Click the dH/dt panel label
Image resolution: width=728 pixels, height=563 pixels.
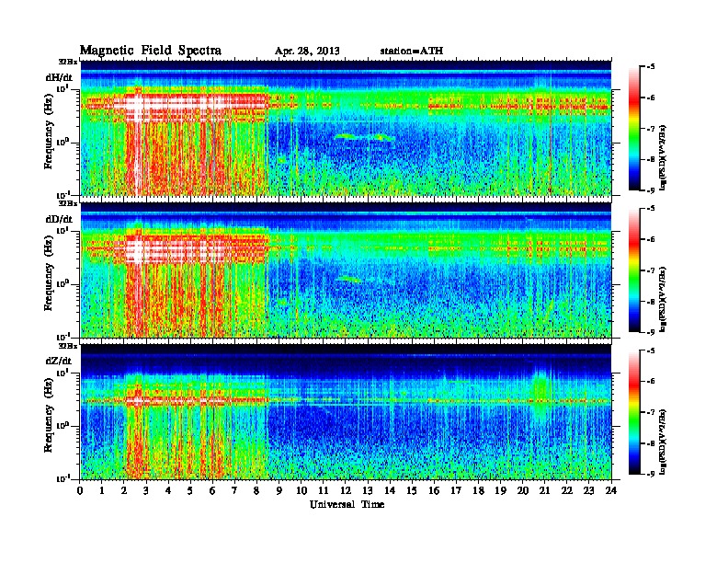(59, 77)
